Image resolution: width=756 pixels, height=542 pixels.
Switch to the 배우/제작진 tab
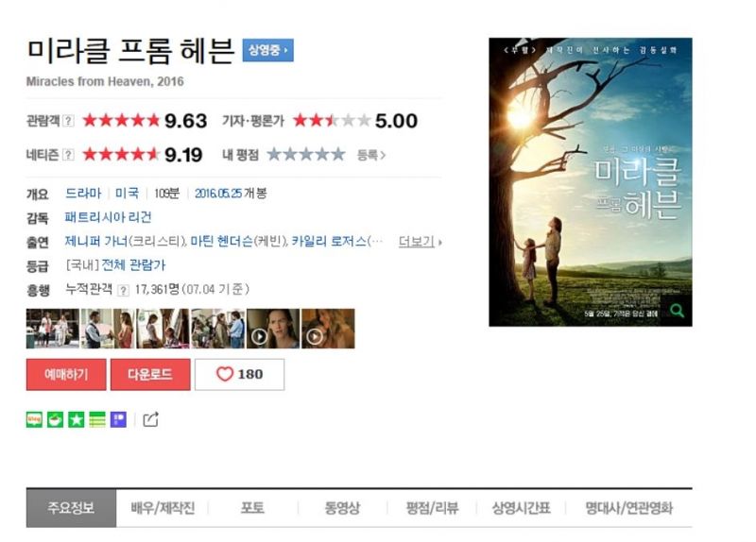click(163, 508)
